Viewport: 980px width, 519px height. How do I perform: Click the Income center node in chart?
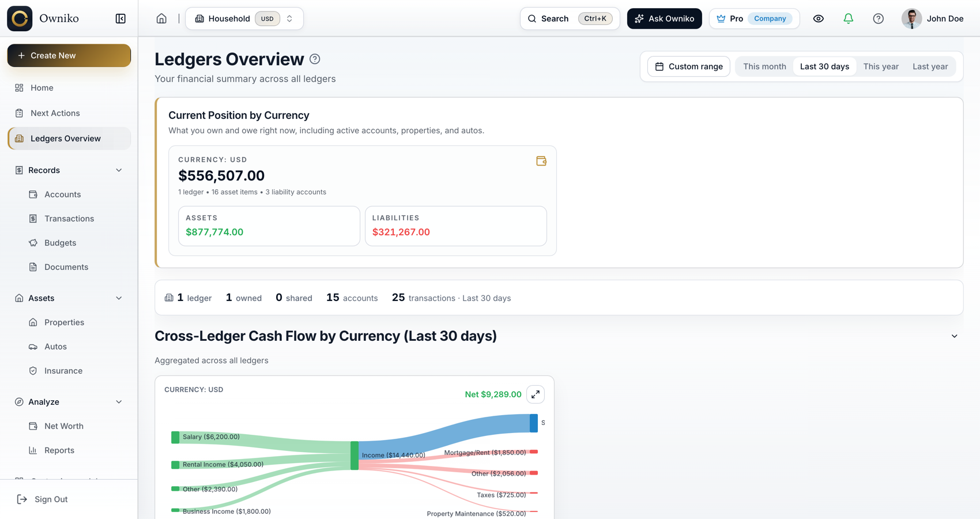pyautogui.click(x=355, y=456)
